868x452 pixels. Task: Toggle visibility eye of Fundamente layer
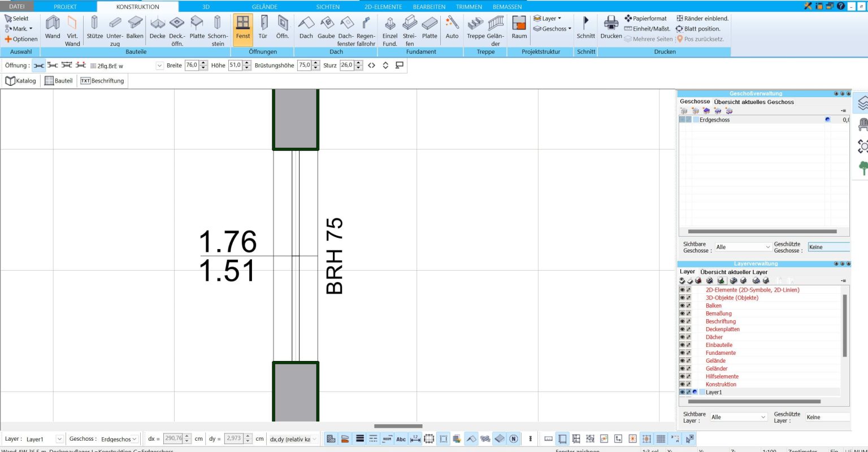[682, 353]
